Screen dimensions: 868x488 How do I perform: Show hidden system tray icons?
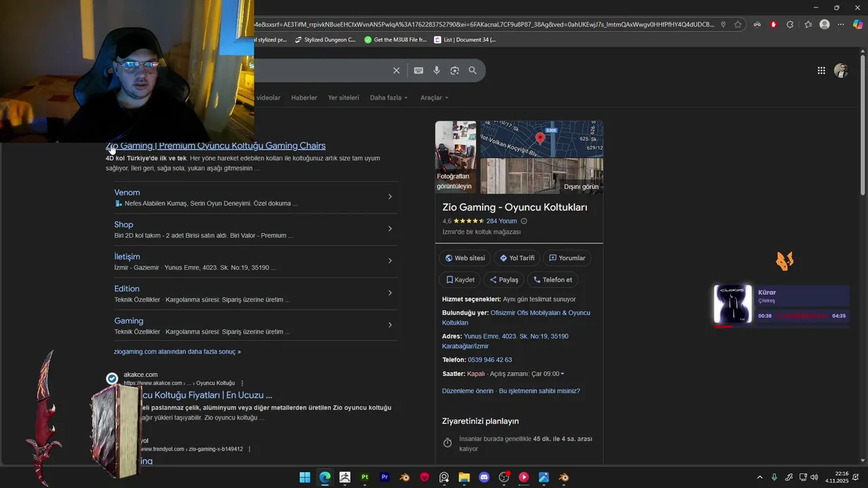[759, 477]
